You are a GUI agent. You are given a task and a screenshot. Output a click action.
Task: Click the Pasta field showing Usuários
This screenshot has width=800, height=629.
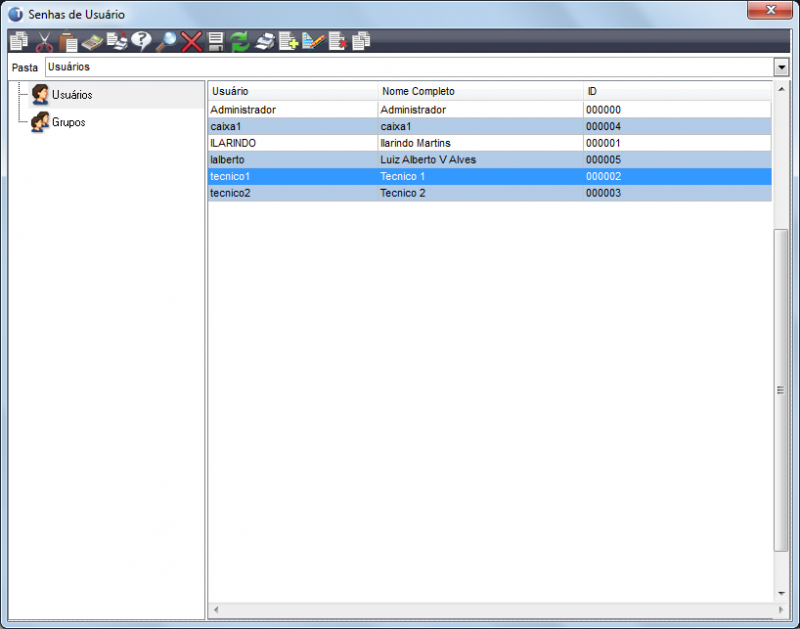pos(409,67)
